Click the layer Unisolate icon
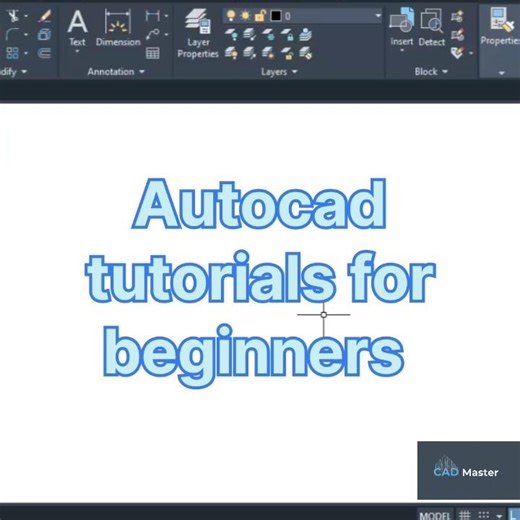 click(250, 53)
